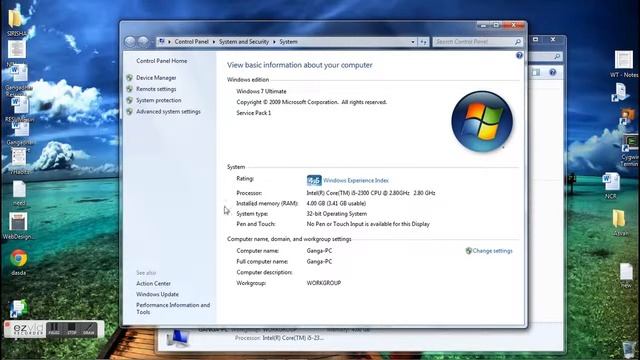
Task: Open the RESUME Word document on desktop
Action: pyautogui.click(x=19, y=109)
